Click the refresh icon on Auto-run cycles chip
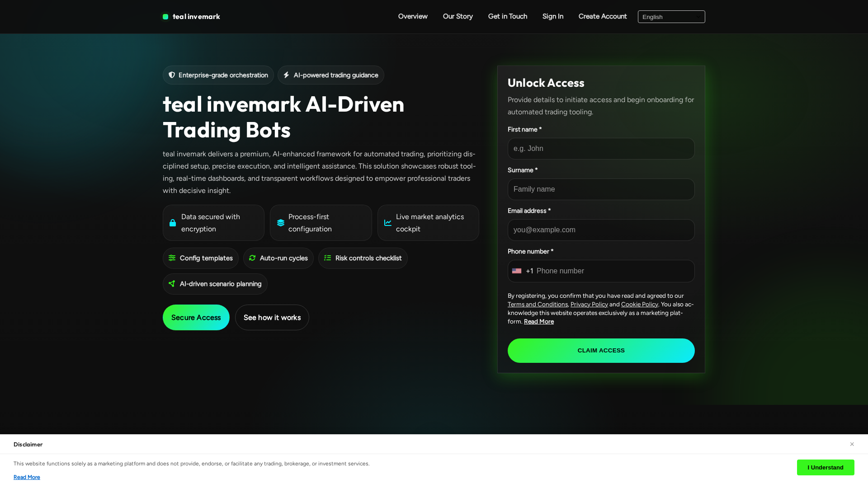 (252, 258)
